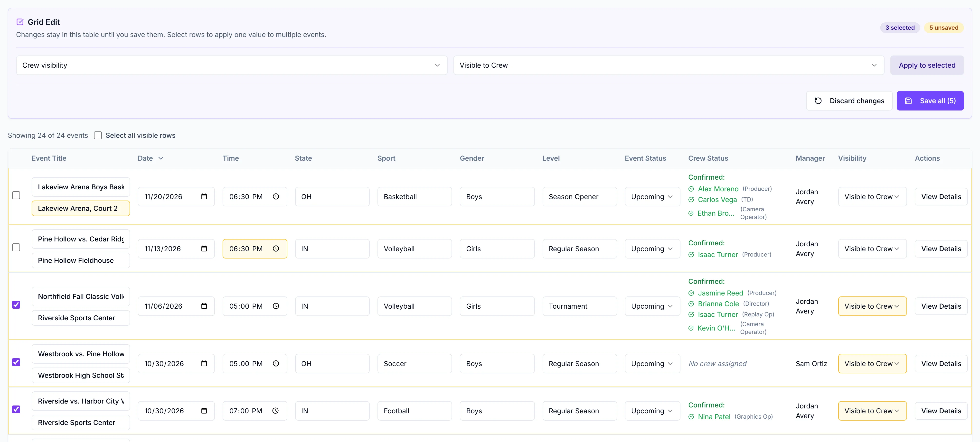Click the Soccer sport field
980x442 pixels.
414,363
